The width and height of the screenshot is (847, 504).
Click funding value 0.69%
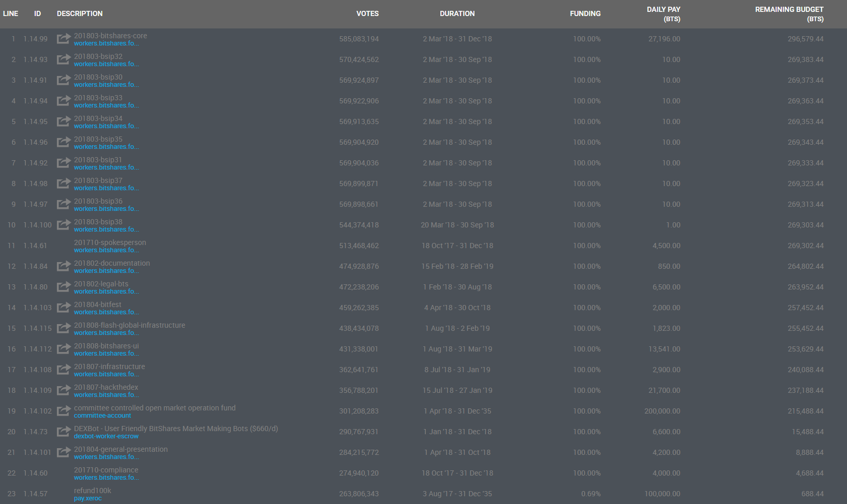[591, 494]
